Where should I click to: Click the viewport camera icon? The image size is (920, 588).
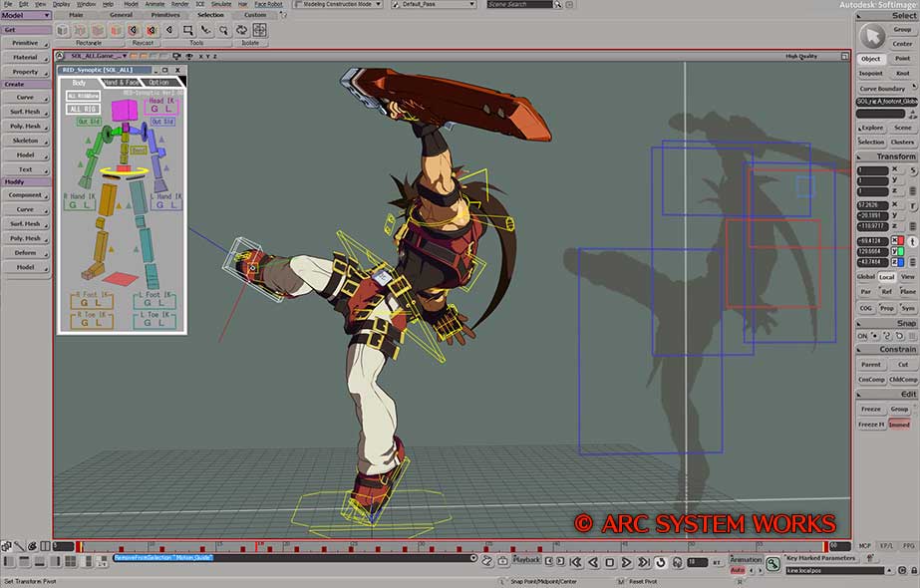tap(176, 57)
